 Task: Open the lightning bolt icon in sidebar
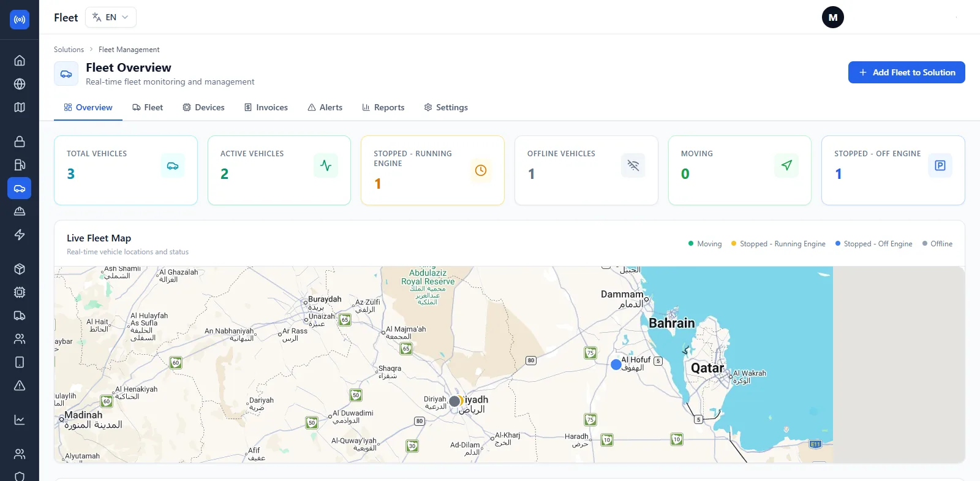tap(20, 235)
